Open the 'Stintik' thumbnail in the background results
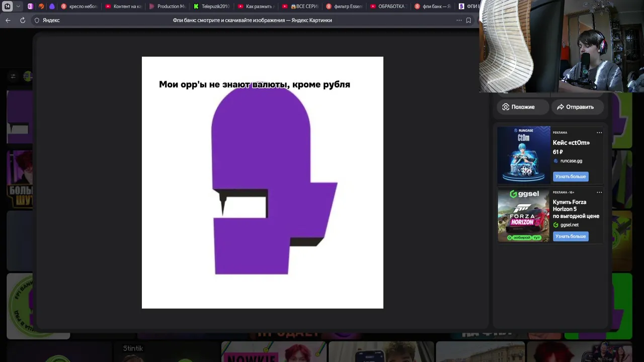This screenshot has height=362, width=644. point(166,352)
